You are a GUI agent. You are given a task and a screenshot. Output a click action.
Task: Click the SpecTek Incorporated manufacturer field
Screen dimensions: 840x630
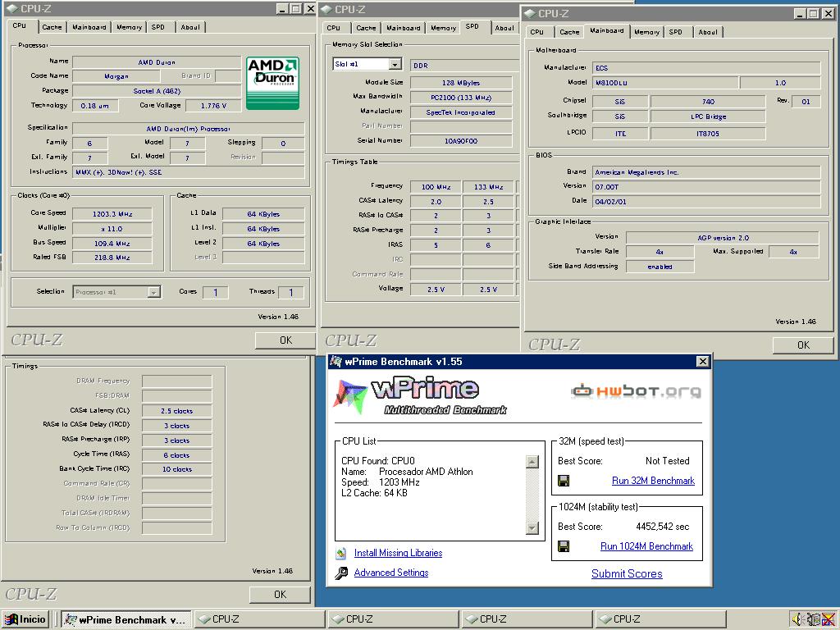(461, 112)
